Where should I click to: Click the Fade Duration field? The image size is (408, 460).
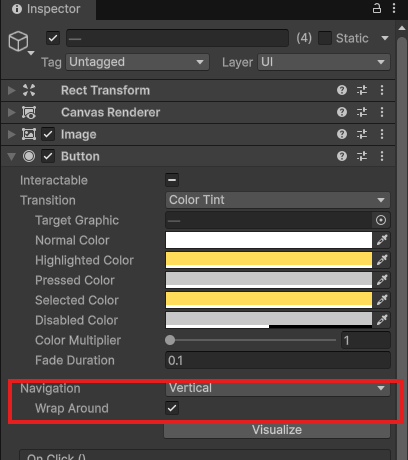click(278, 360)
